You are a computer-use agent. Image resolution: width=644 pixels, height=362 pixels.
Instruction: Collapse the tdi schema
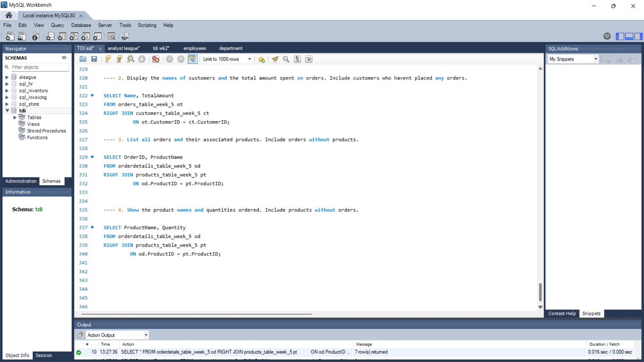pos(7,111)
